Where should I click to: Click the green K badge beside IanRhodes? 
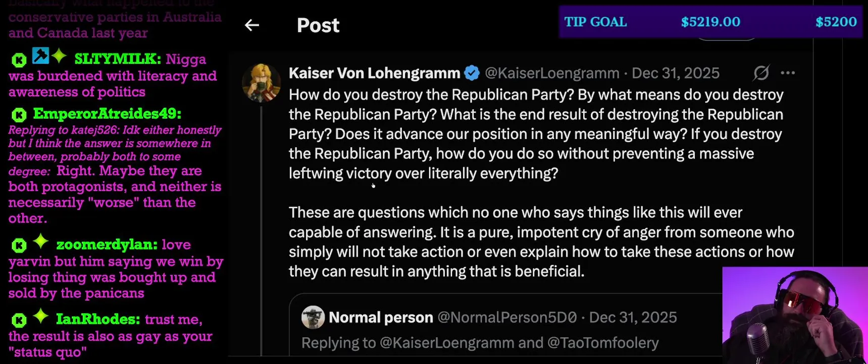point(19,320)
